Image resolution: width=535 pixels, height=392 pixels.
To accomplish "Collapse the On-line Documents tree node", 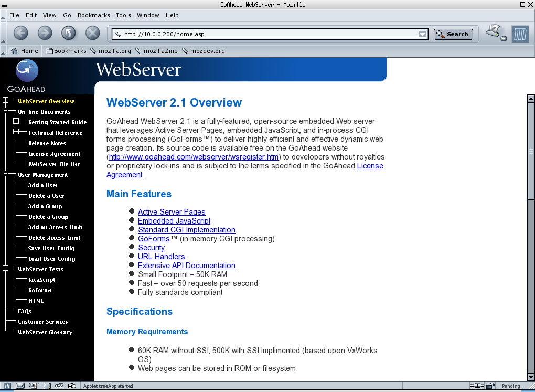I will click(x=5, y=111).
